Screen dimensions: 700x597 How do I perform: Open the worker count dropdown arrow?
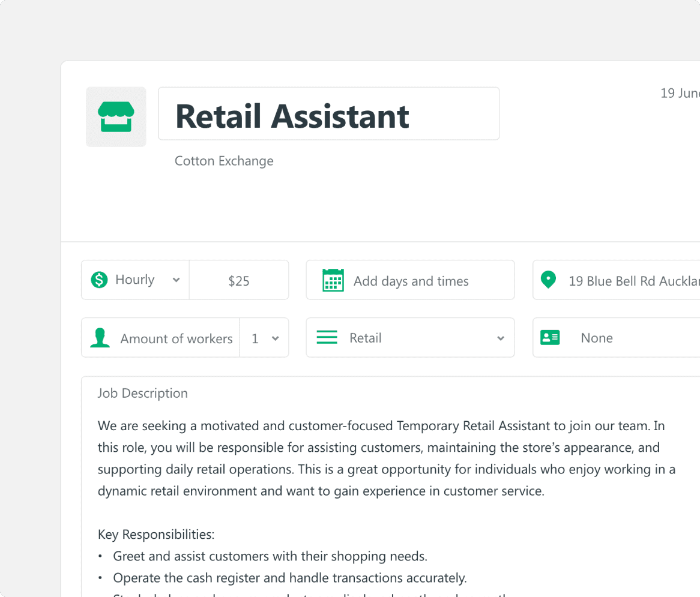tap(275, 338)
